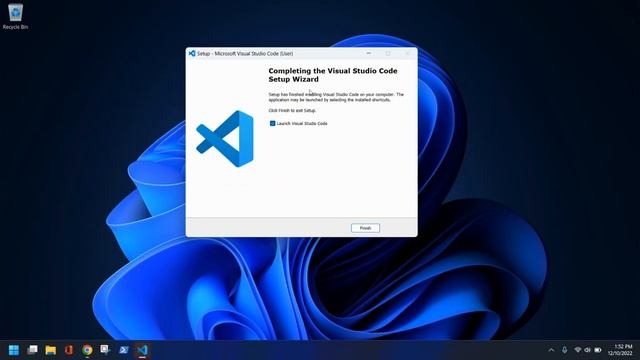Click the large Visual Studio Code logo image
The height and width of the screenshot is (360, 640).
[225, 139]
